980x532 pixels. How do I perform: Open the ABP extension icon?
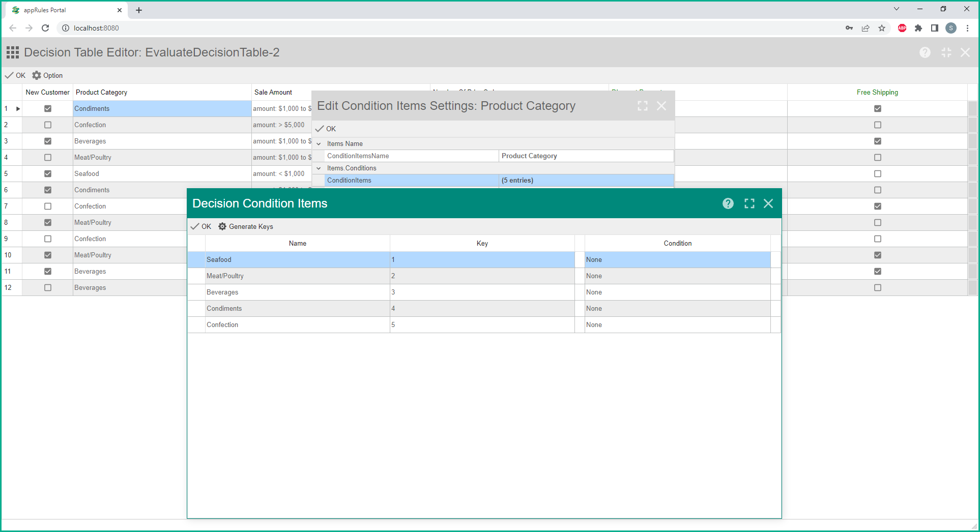(x=902, y=28)
